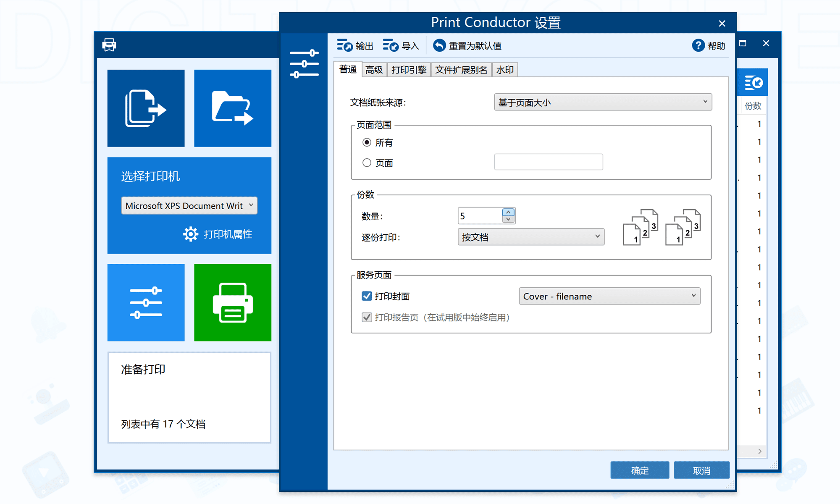This screenshot has height=504, width=840.
Task: Close the Print Conductor settings dialog
Action: pos(722,24)
